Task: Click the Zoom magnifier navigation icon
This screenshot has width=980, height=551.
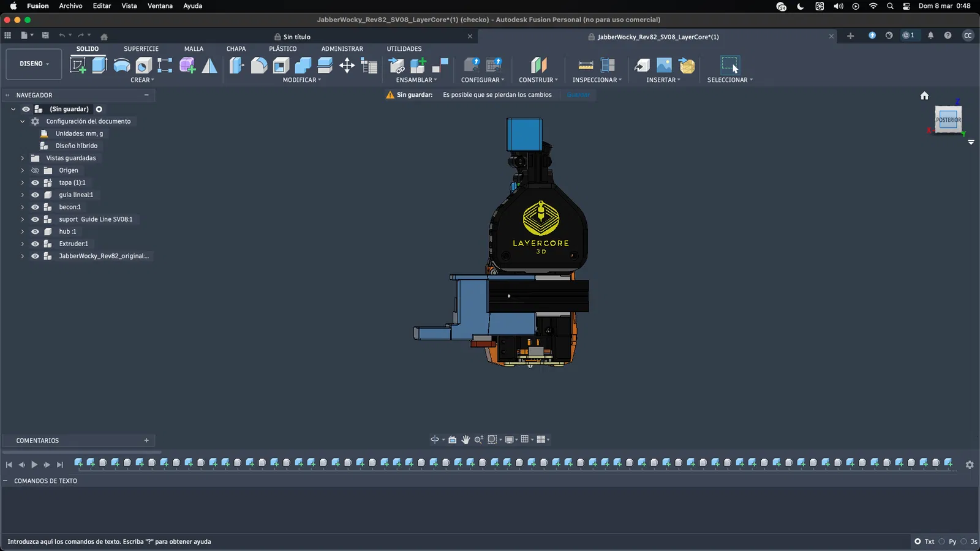Action: click(479, 440)
